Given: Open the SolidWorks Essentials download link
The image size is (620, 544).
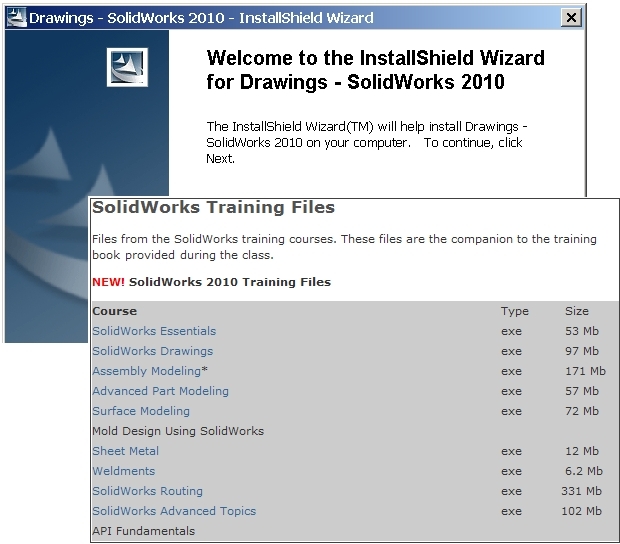Looking at the screenshot, I should [x=154, y=331].
